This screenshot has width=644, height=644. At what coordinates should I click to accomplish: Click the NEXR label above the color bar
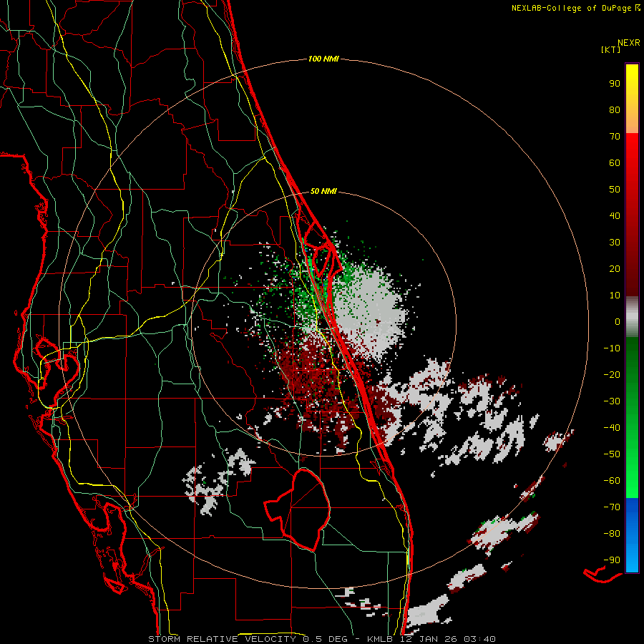coord(629,43)
